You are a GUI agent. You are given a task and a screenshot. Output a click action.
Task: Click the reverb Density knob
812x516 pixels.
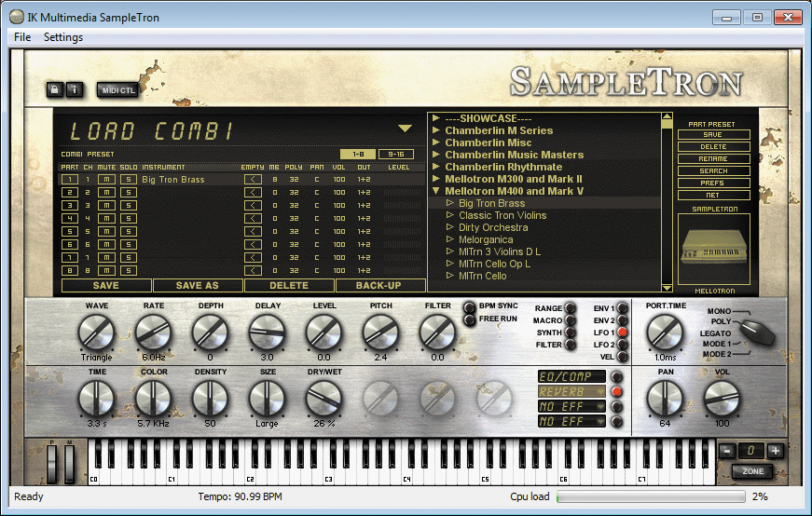pos(211,399)
